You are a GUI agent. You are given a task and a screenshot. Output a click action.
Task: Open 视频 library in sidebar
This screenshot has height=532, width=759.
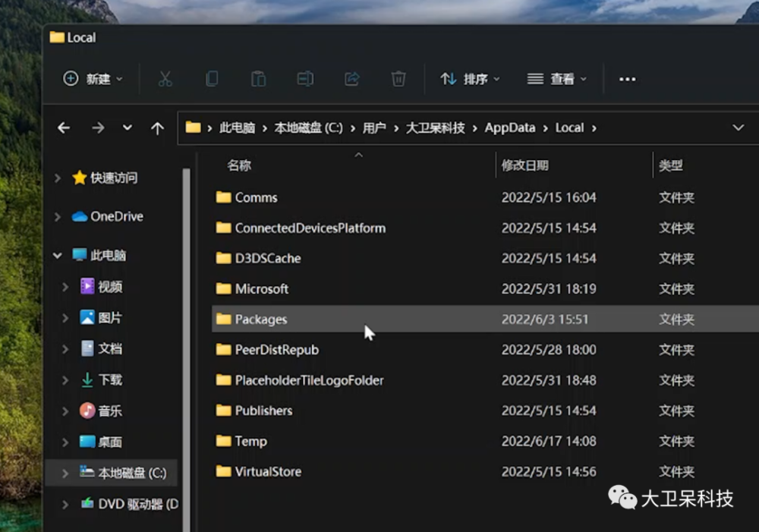point(101,287)
